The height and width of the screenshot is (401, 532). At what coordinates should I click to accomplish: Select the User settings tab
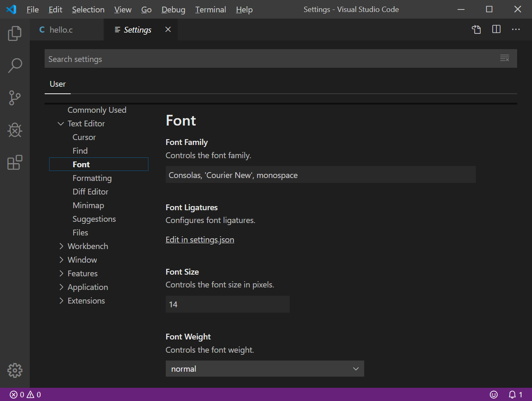(x=57, y=84)
